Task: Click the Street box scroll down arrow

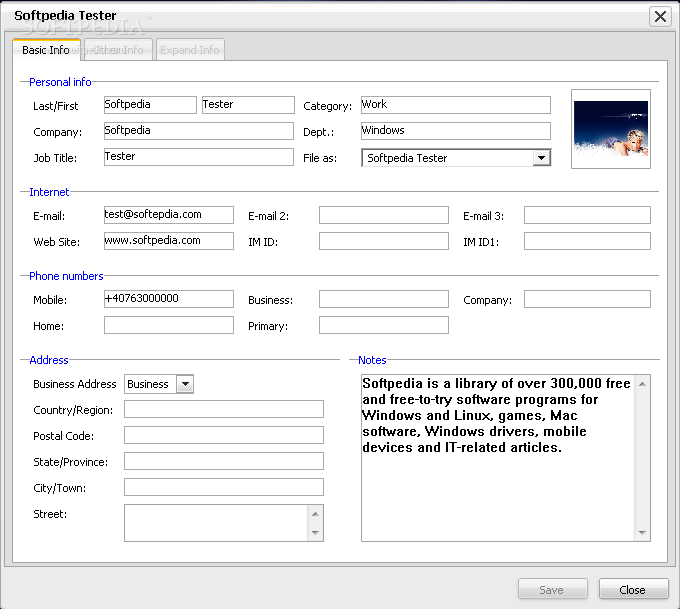Action: click(x=315, y=533)
